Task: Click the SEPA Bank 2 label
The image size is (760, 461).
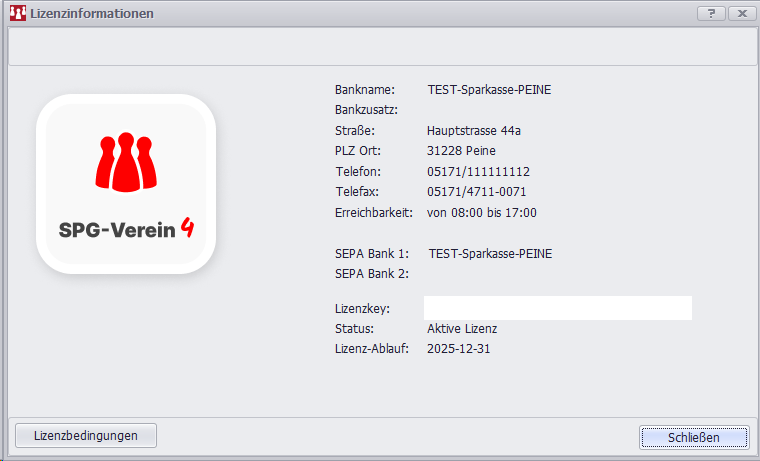Action: pyautogui.click(x=372, y=274)
